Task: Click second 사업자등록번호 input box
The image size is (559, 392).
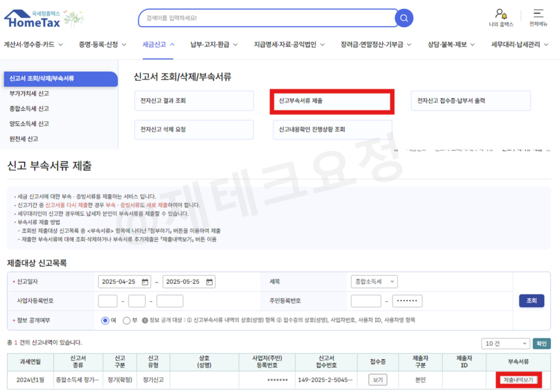Action: (137, 301)
